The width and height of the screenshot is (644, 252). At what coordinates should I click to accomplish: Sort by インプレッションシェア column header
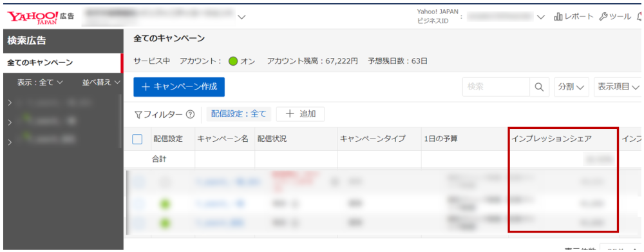551,139
